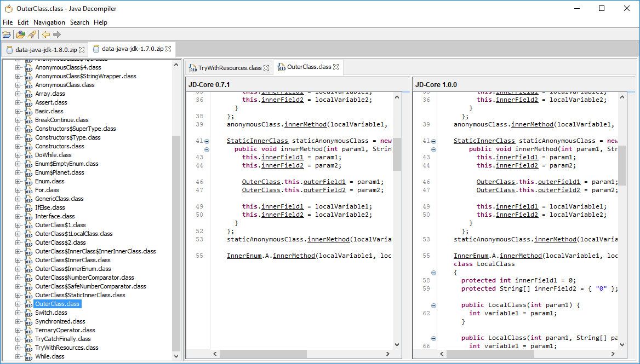This screenshot has height=364, width=640.
Task: Click the class icon beside GenericClass.class
Action: (28, 199)
